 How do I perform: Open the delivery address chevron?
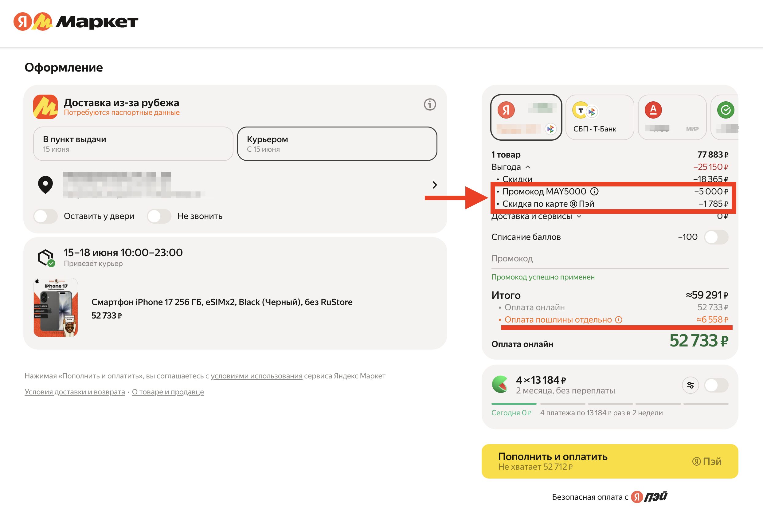point(434,185)
